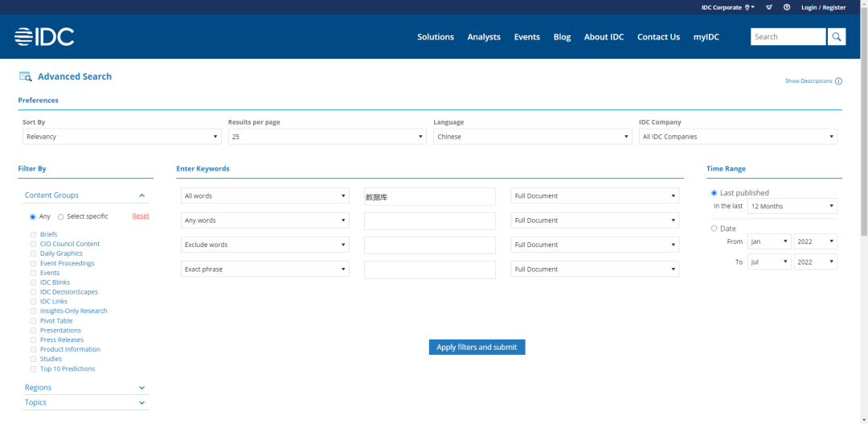
Task: Check the Pivot Table checkbox
Action: [34, 321]
